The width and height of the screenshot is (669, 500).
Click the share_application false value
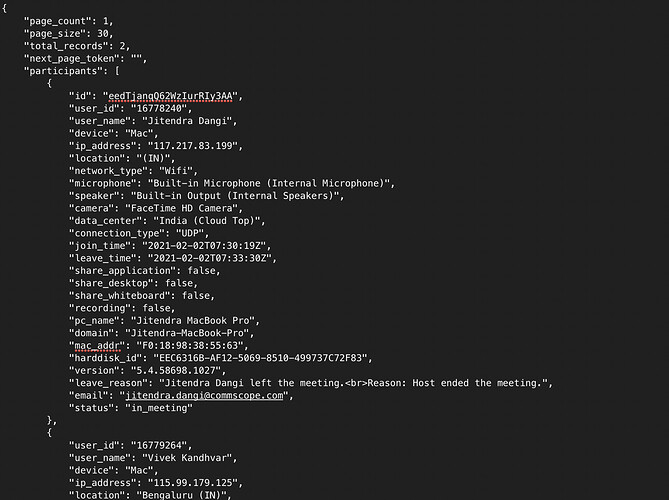pos(201,271)
